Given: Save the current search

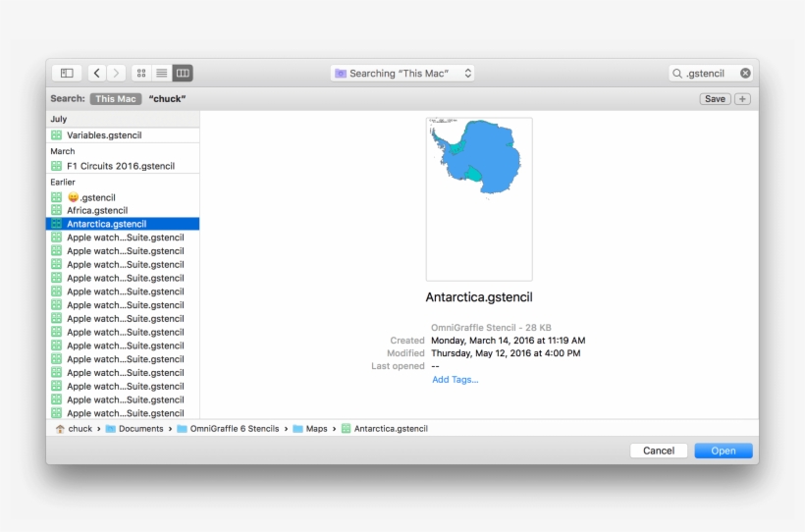Looking at the screenshot, I should coord(715,98).
